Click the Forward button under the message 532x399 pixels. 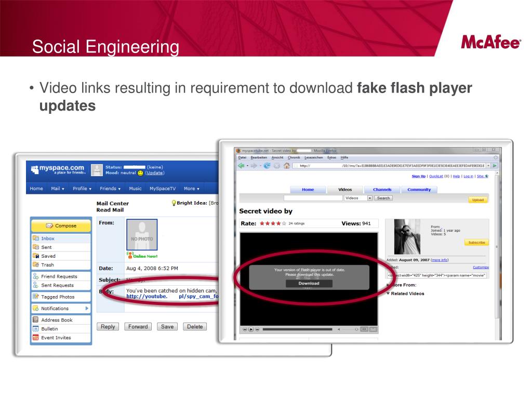[138, 327]
